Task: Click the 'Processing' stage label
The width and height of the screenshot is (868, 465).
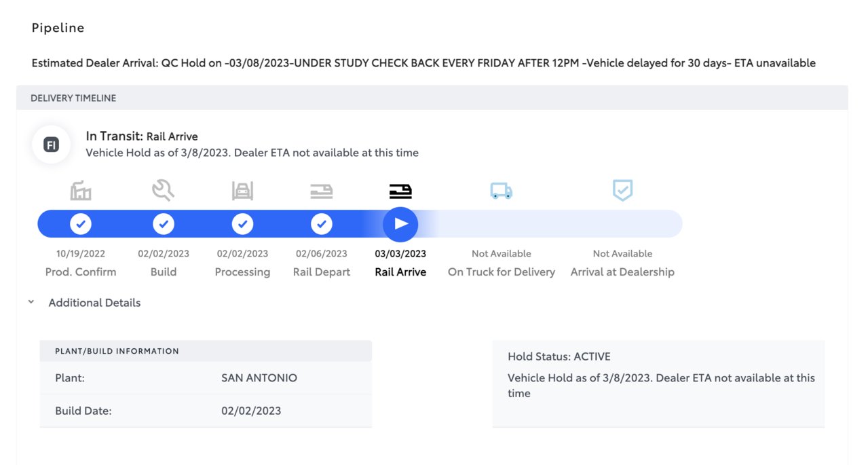Action: 242,272
